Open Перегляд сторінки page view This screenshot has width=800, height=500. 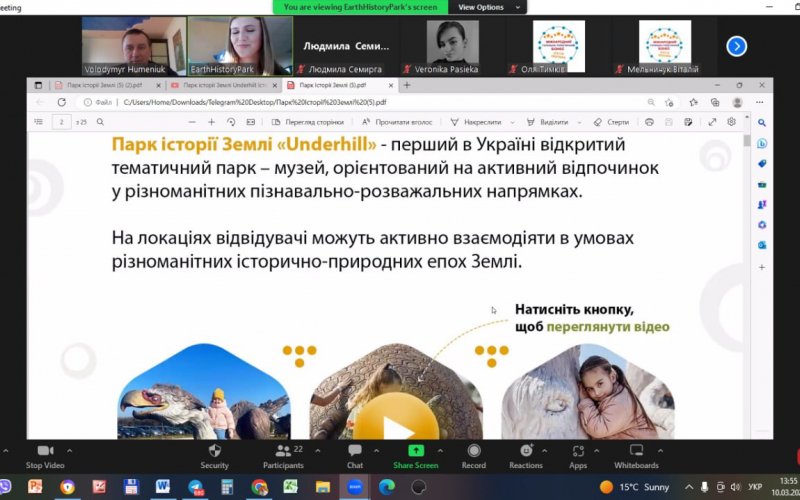tap(308, 122)
